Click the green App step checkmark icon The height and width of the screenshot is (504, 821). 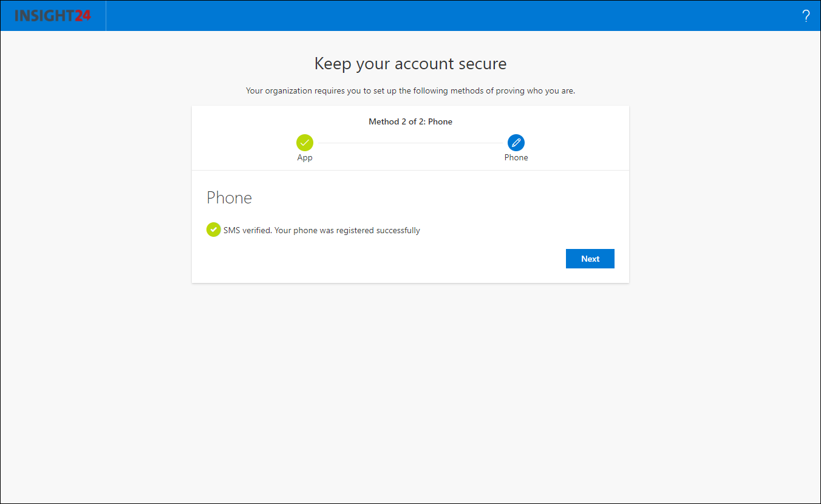305,143
